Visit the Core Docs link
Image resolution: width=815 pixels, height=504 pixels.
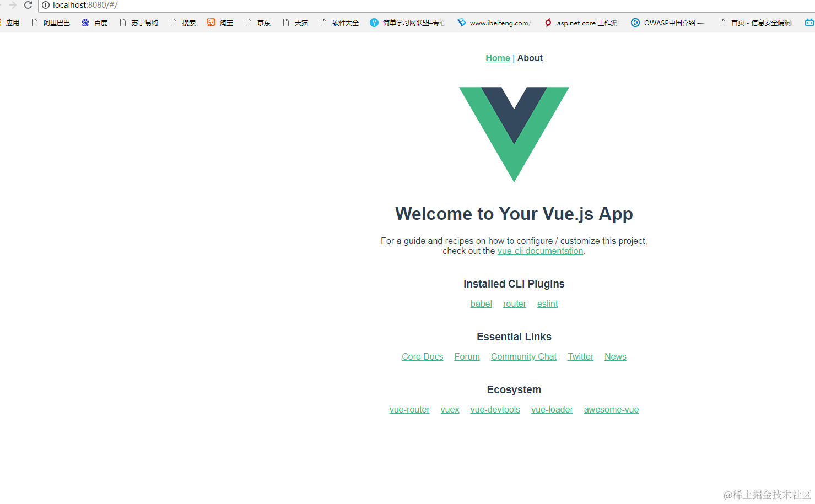coord(423,356)
